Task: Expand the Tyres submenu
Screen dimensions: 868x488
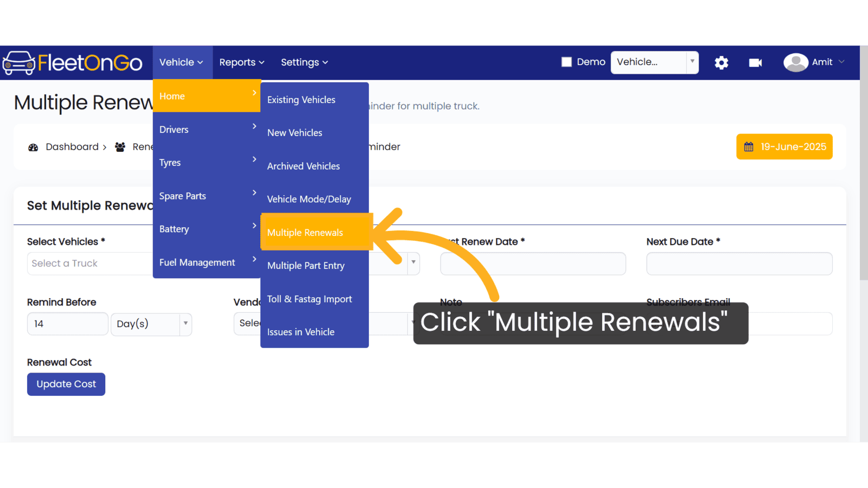Action: pos(207,162)
